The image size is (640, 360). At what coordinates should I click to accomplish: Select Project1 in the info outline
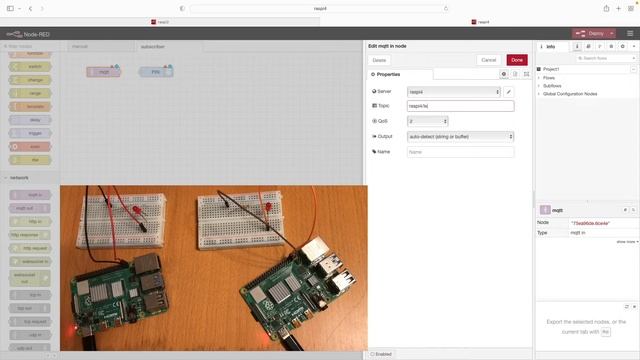click(551, 69)
